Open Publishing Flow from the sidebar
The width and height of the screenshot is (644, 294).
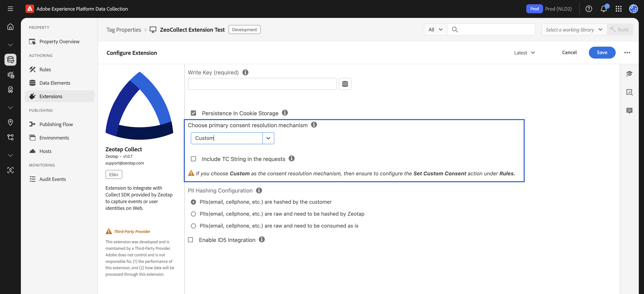pyautogui.click(x=56, y=124)
